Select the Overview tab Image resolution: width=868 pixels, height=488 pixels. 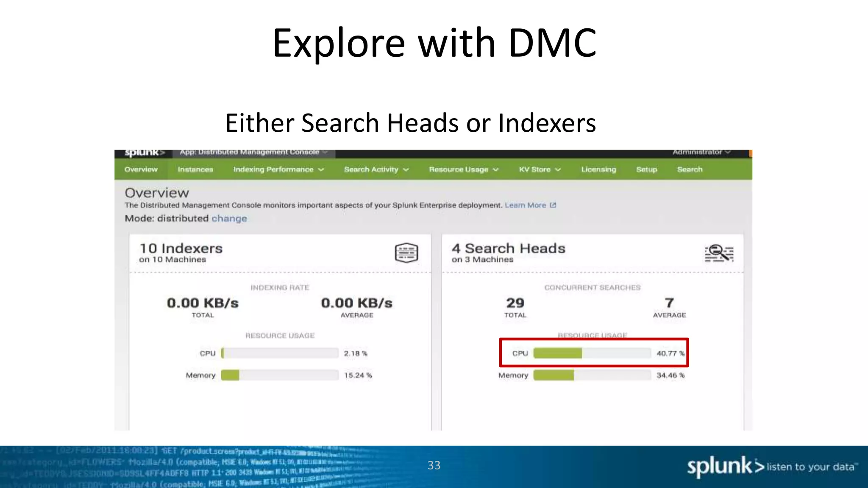pos(141,169)
